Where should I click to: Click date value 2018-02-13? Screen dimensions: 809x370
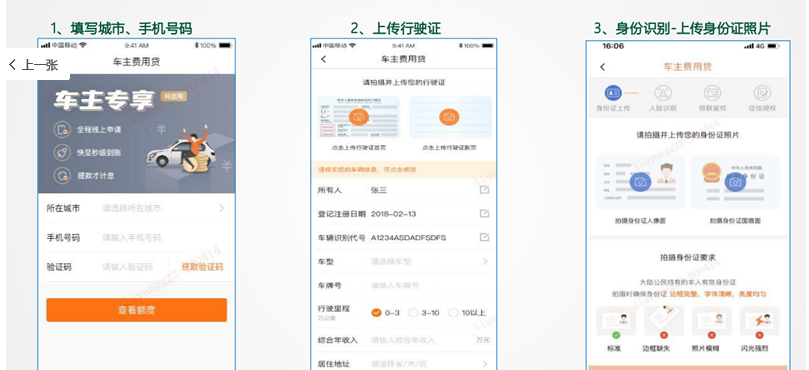394,214
